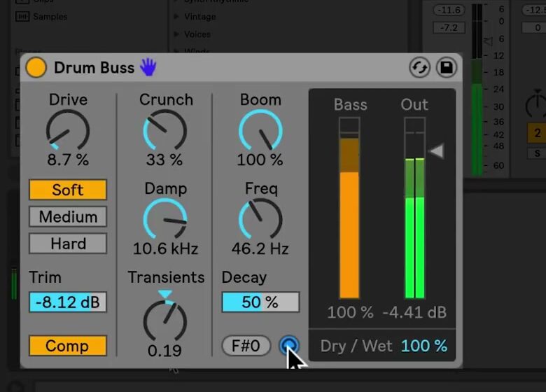The height and width of the screenshot is (392, 546).
Task: Click the Bass meter bar
Action: click(x=349, y=208)
